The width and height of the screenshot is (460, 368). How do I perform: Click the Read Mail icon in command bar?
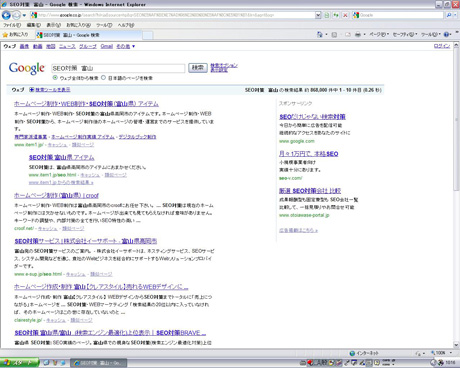pyautogui.click(x=348, y=34)
